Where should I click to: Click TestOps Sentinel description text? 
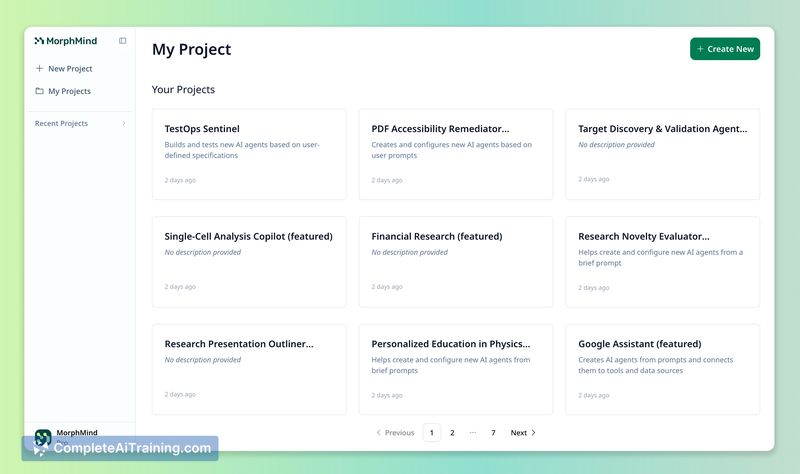click(x=242, y=150)
